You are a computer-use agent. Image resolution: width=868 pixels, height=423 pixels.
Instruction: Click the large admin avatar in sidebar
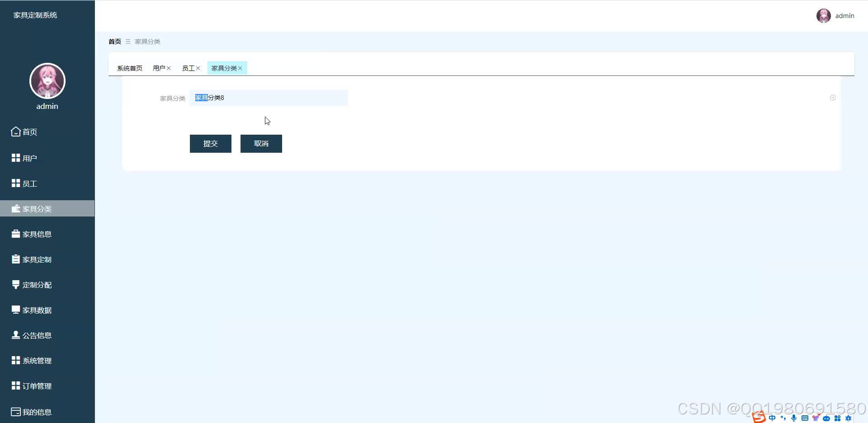[x=47, y=81]
